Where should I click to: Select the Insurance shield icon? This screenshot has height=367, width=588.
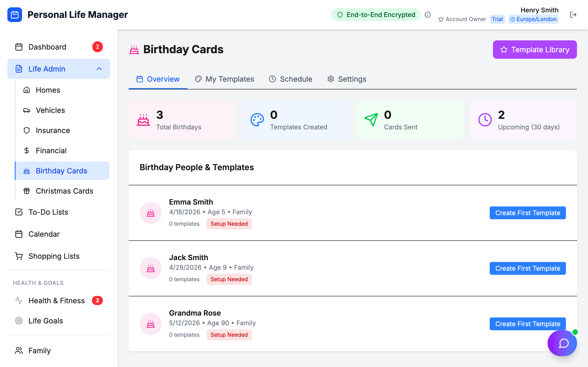27,130
